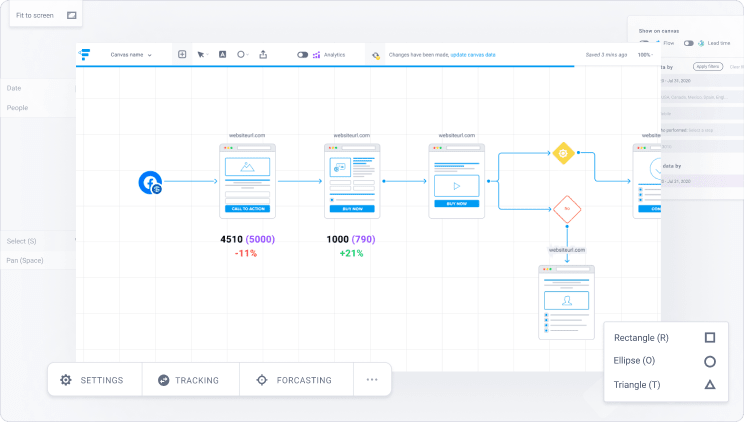The width and height of the screenshot is (744, 422).
Task: Toggle the Lead time switch
Action: (x=688, y=43)
